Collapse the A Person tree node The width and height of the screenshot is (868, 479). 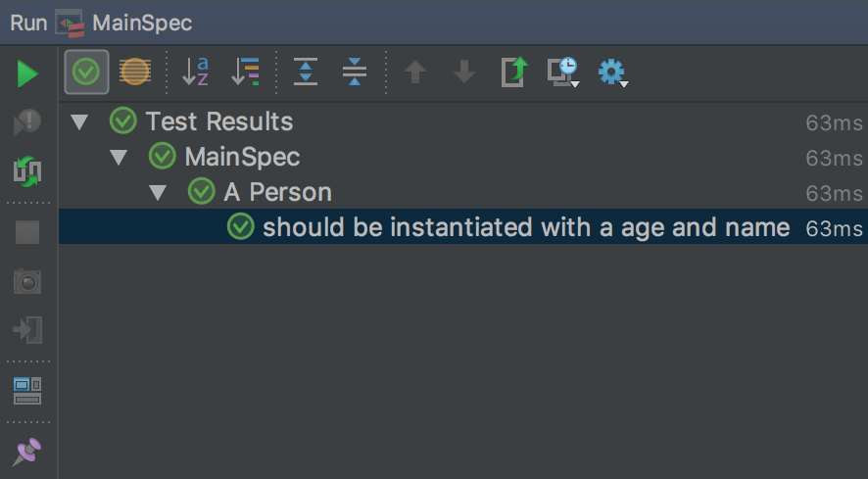coord(158,193)
